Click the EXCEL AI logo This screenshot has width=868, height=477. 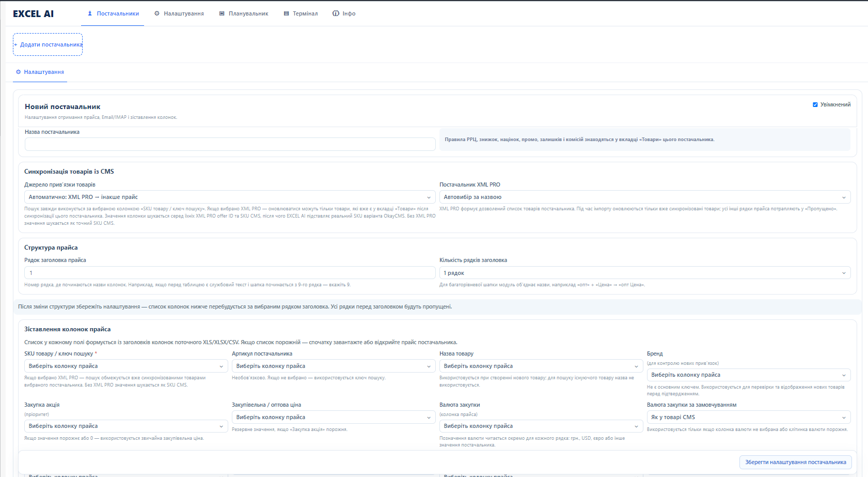point(33,14)
